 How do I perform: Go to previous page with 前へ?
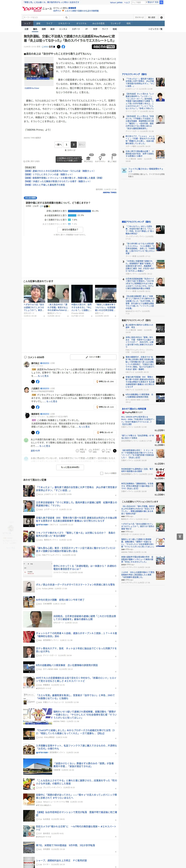(59, 144)
